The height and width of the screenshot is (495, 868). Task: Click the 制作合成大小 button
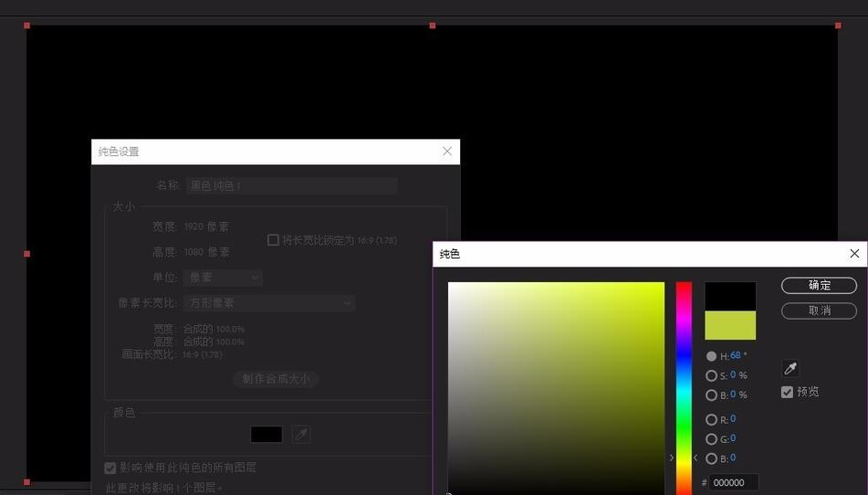pyautogui.click(x=276, y=379)
